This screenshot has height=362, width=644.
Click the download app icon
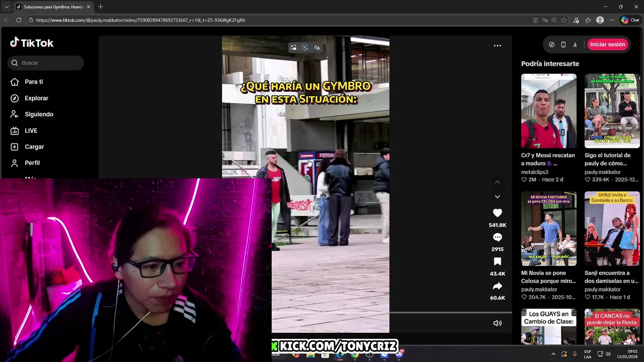575,44
